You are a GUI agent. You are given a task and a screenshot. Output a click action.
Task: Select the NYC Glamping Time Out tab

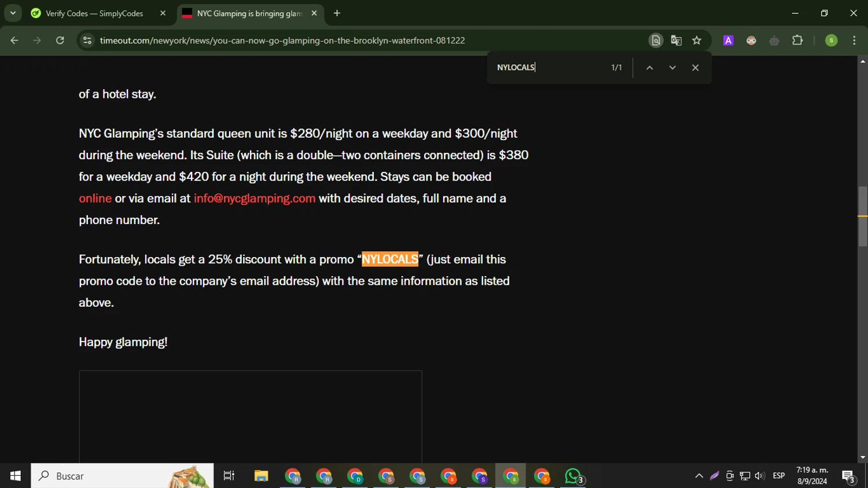(249, 13)
